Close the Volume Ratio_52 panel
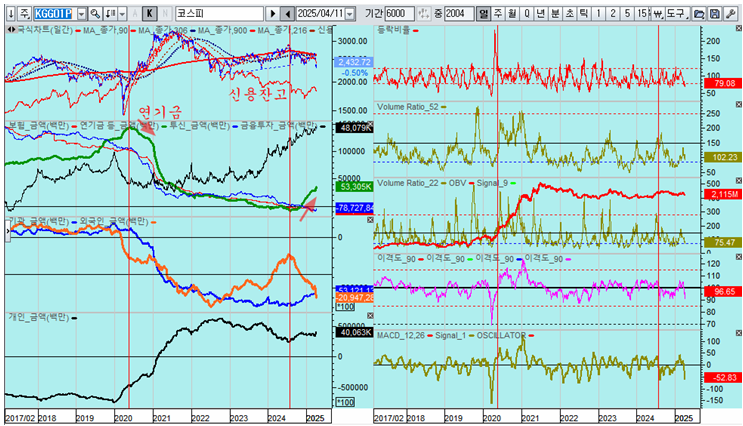 pyautogui.click(x=738, y=104)
